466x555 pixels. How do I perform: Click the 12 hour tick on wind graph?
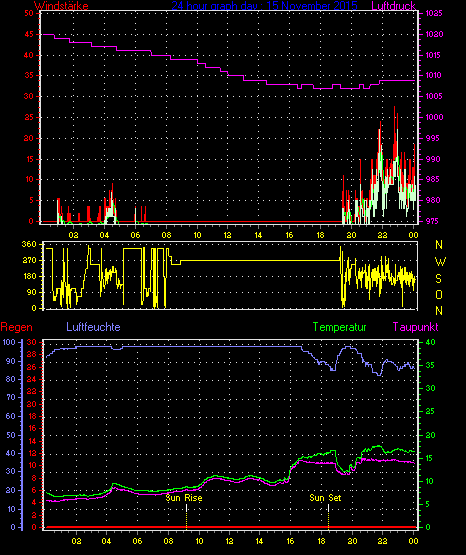(x=227, y=235)
